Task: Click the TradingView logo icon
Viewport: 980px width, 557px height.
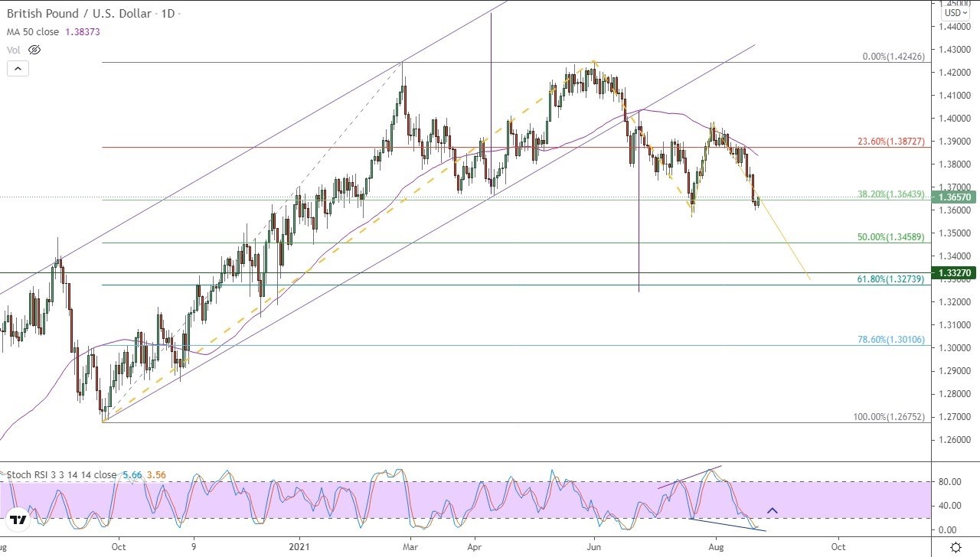Action: [19, 520]
